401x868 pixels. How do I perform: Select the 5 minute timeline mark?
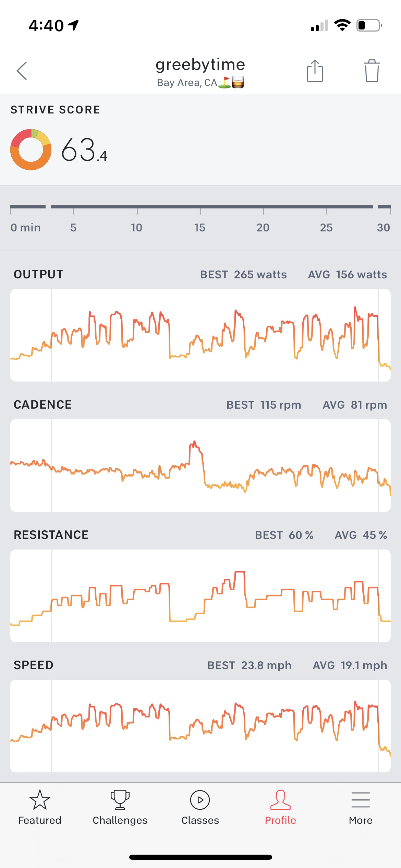[x=73, y=227]
